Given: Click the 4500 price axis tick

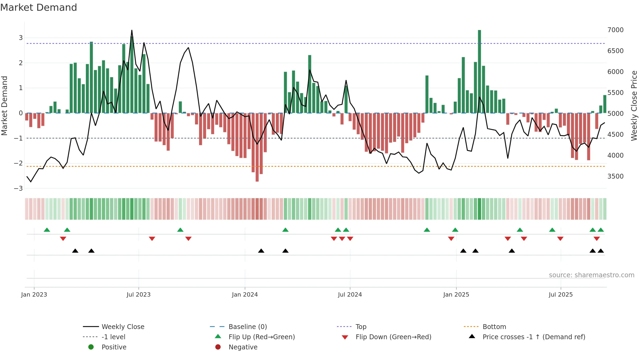Looking at the screenshot, I should tap(616, 134).
